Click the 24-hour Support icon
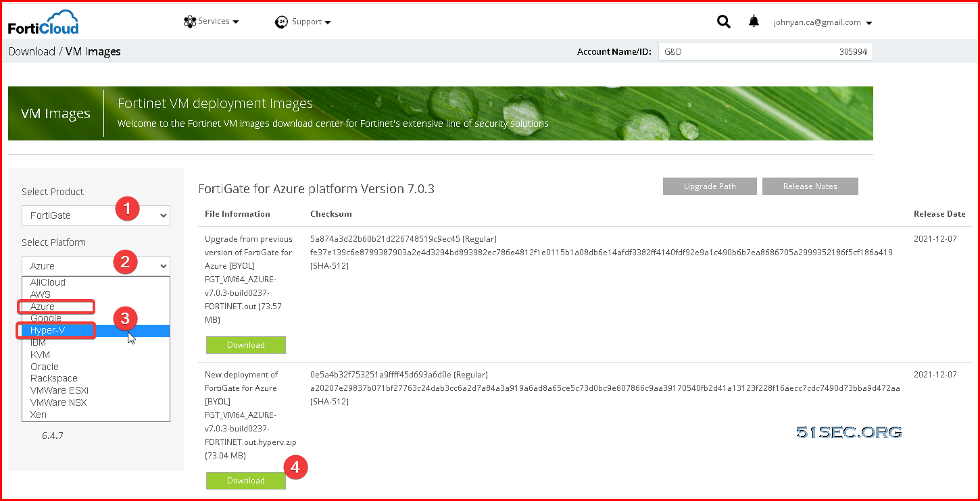The image size is (980, 501). pos(281,22)
